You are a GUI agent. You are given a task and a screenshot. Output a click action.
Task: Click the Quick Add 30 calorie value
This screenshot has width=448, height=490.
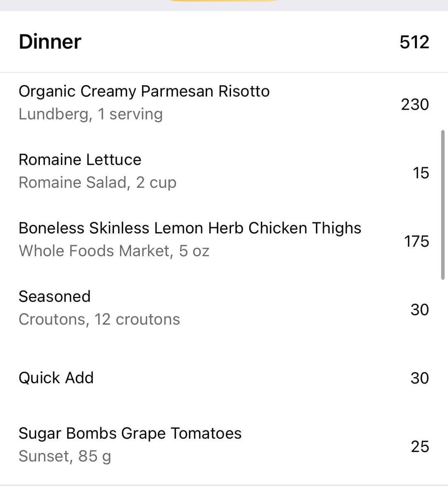click(419, 378)
